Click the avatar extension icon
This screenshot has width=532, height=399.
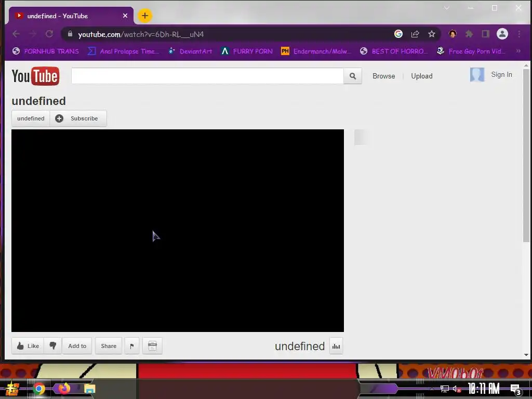tap(453, 34)
